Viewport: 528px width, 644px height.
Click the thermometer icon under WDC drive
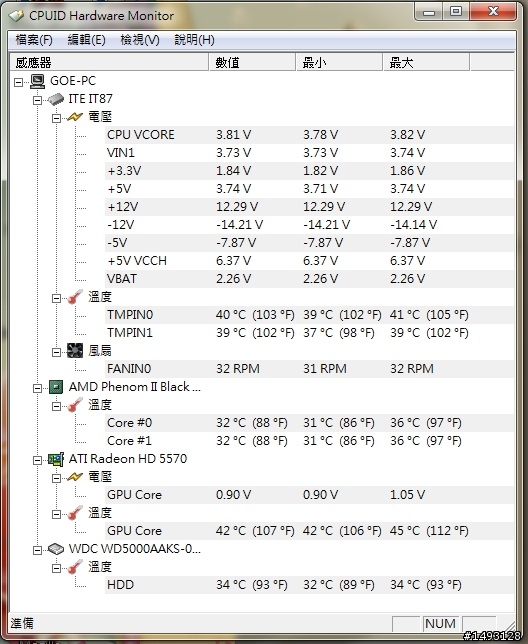tap(75, 567)
